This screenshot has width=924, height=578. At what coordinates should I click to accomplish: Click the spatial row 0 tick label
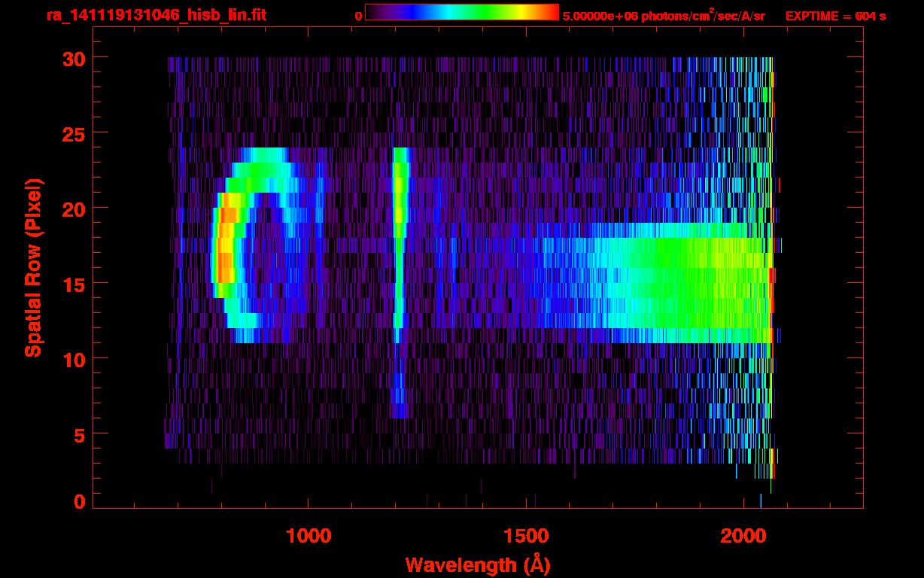pos(79,501)
